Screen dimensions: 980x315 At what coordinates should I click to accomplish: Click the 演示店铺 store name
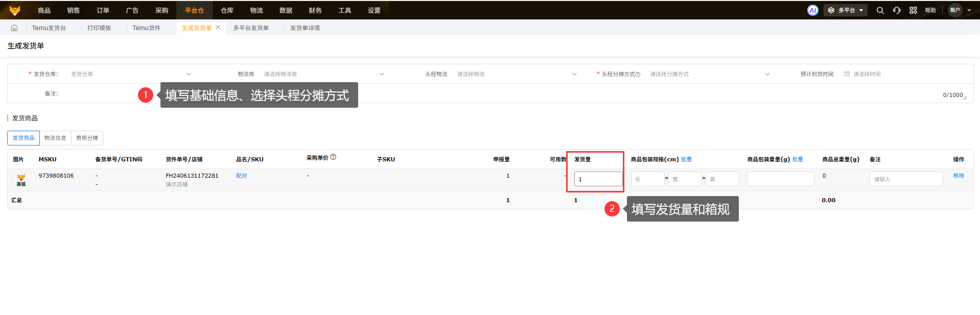[177, 184]
